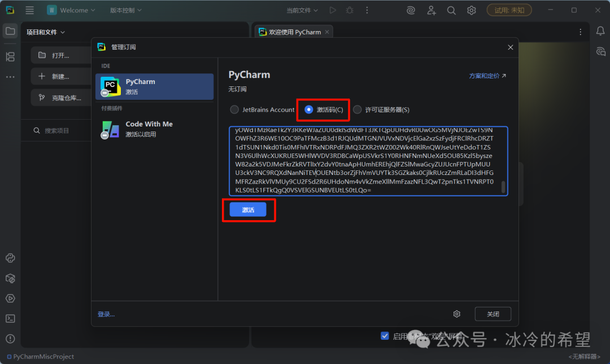Open the 版本控制 dropdown menu
The image size is (610, 364).
click(x=125, y=10)
